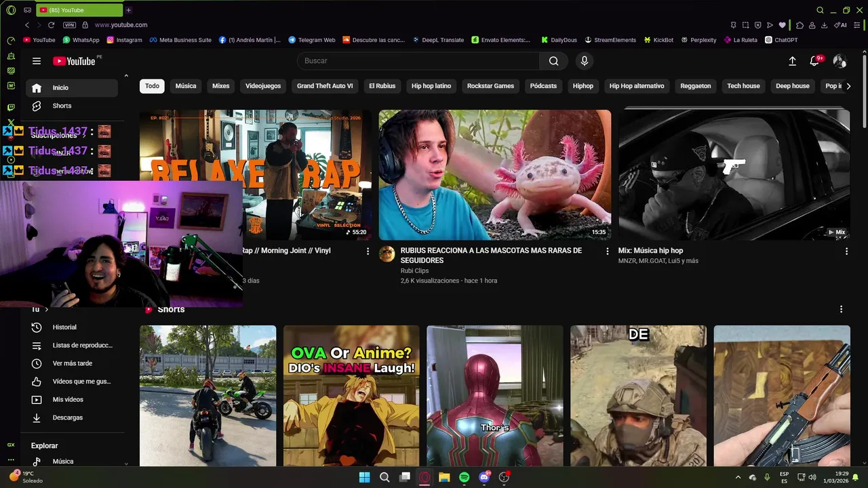Open Spotify from the Windows taskbar
This screenshot has height=488, width=868.
pos(464,477)
